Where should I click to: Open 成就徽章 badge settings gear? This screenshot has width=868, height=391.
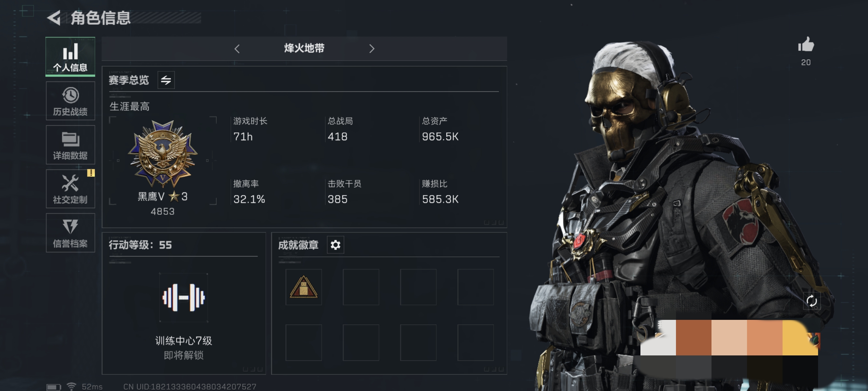(x=335, y=245)
